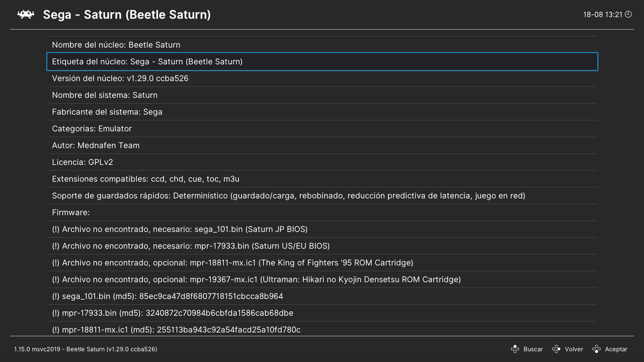Click the 'Sega - Saturn (Beetle Saturn)' header title
This screenshot has width=644, height=362.
point(127,15)
